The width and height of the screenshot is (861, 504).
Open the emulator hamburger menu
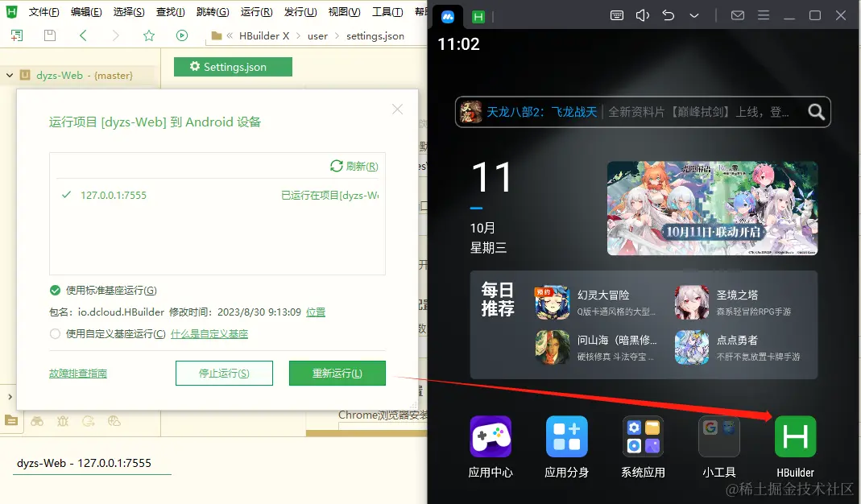[764, 15]
